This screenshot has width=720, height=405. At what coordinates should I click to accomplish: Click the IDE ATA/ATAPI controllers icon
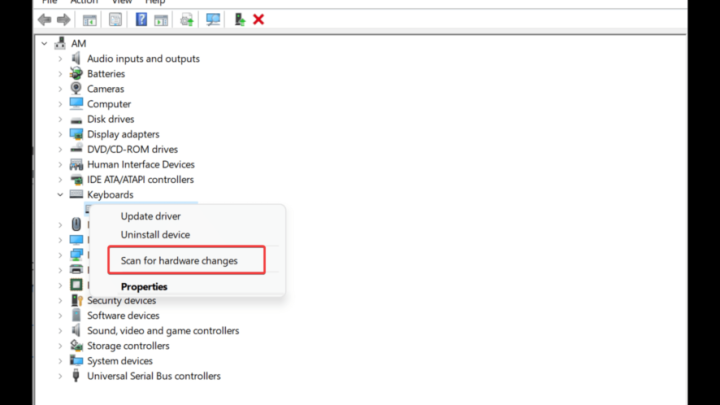76,179
